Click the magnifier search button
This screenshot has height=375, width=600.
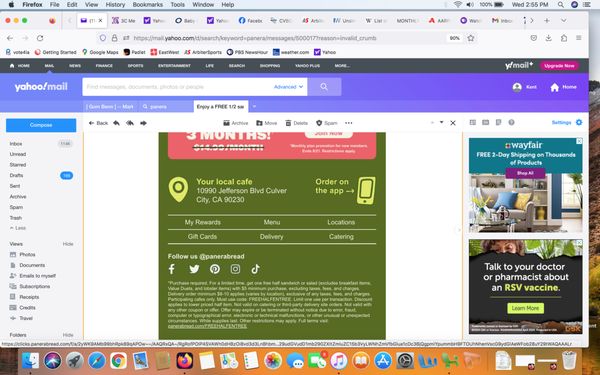point(324,87)
